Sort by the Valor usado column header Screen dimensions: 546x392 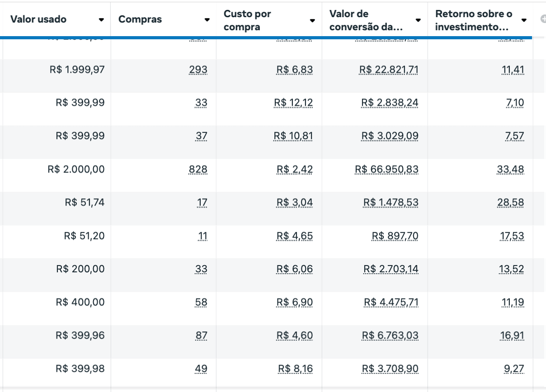[38, 19]
